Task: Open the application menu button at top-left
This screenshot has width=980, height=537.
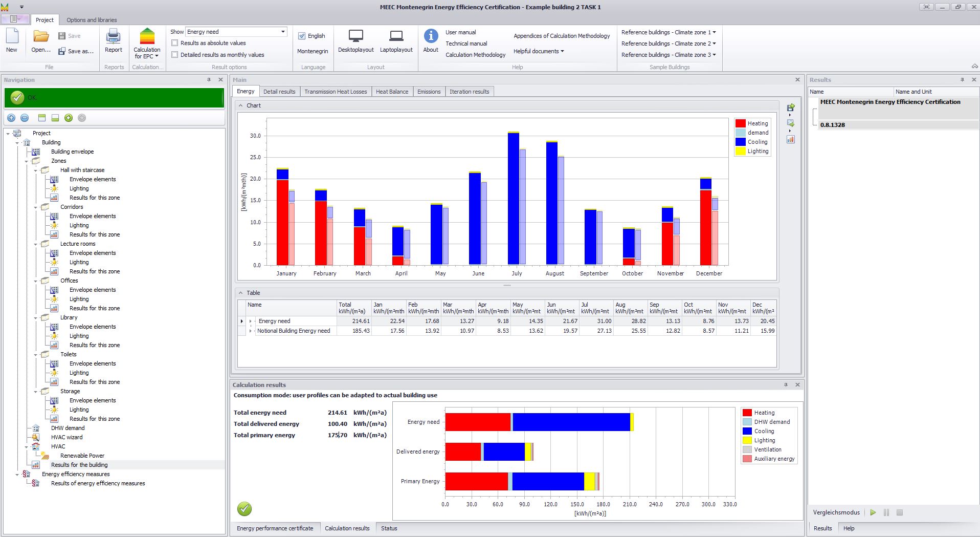Action: click(15, 19)
